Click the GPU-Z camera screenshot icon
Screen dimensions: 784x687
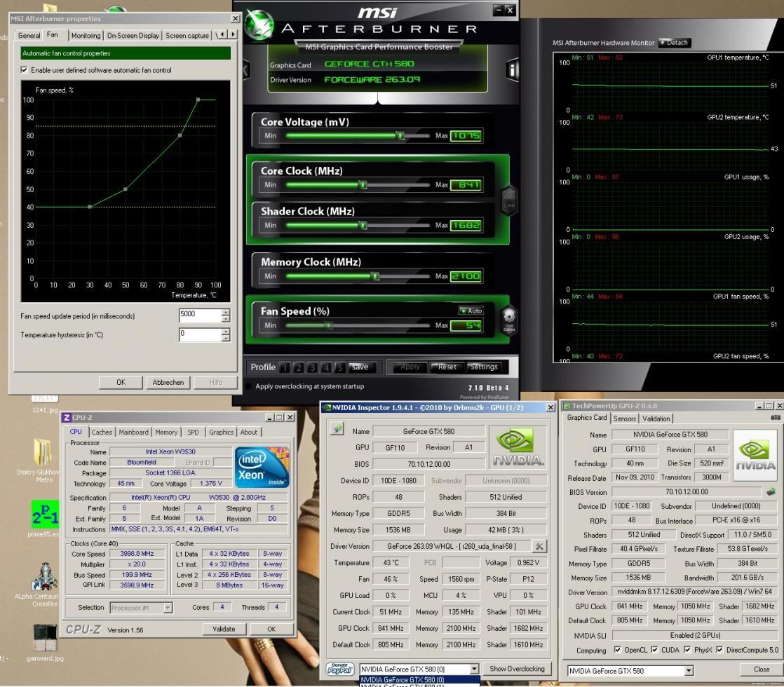pyautogui.click(x=775, y=418)
